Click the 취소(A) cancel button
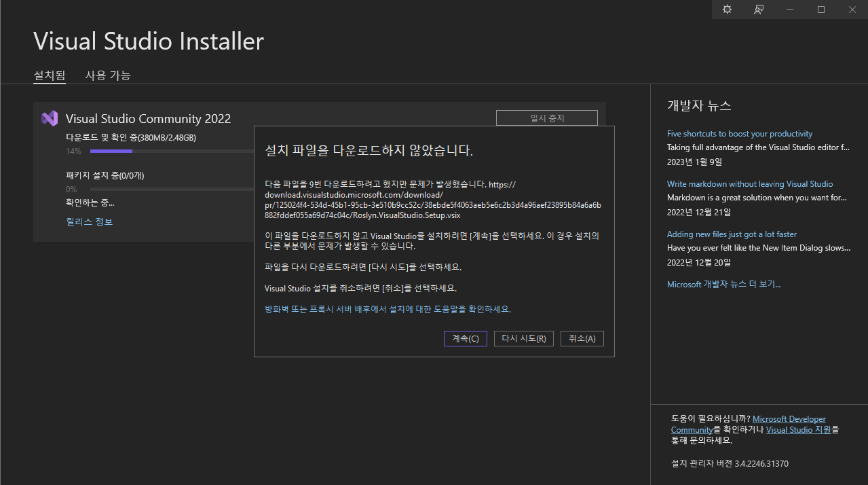Screen dimensions: 868x485 point(582,338)
